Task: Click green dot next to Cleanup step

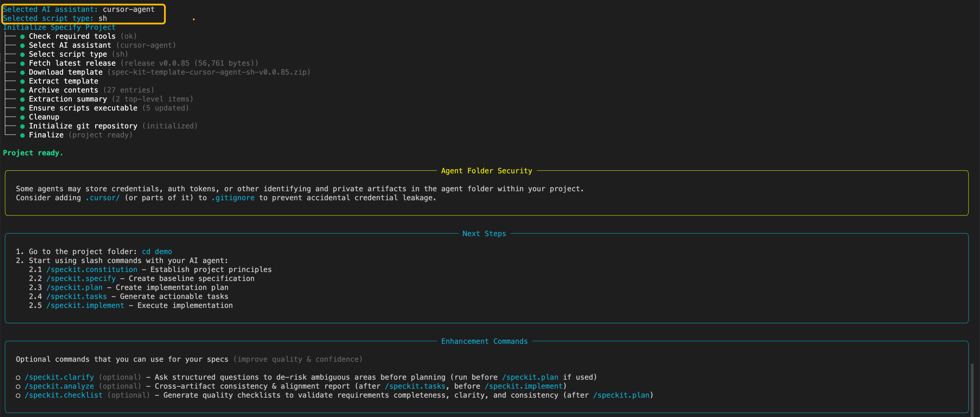Action: coord(23,117)
